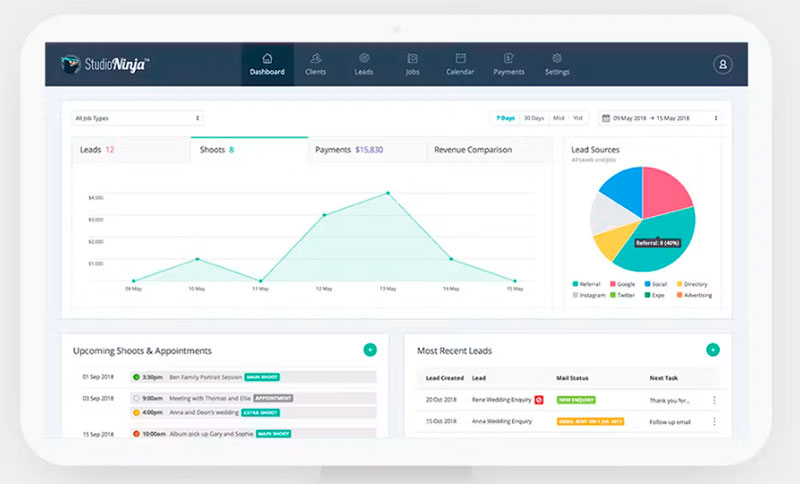Sort by Mail Status column header

572,378
